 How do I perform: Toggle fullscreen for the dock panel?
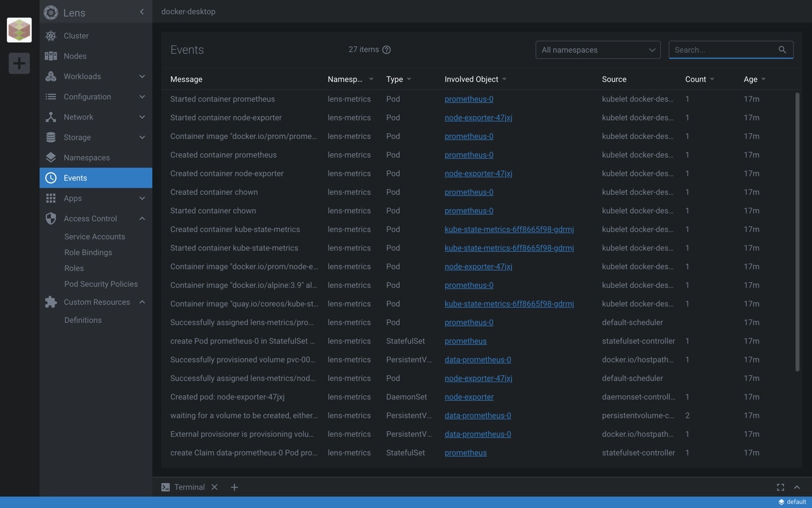[x=780, y=487]
